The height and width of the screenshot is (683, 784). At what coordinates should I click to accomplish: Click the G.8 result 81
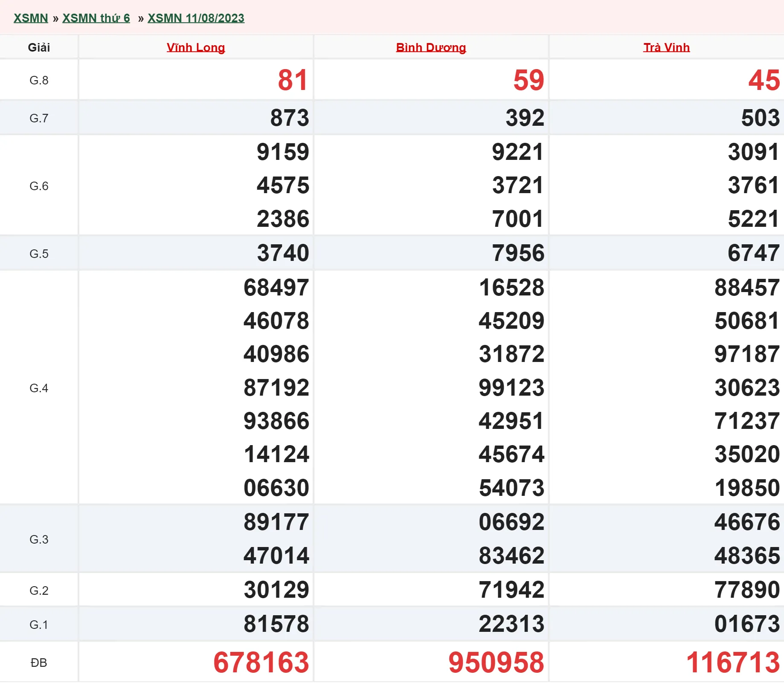(293, 80)
